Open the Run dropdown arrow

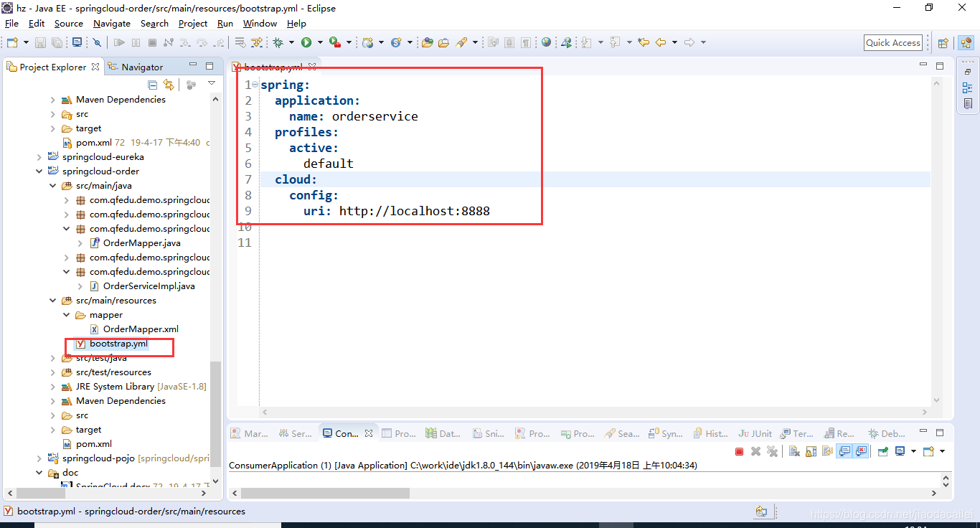(x=320, y=43)
